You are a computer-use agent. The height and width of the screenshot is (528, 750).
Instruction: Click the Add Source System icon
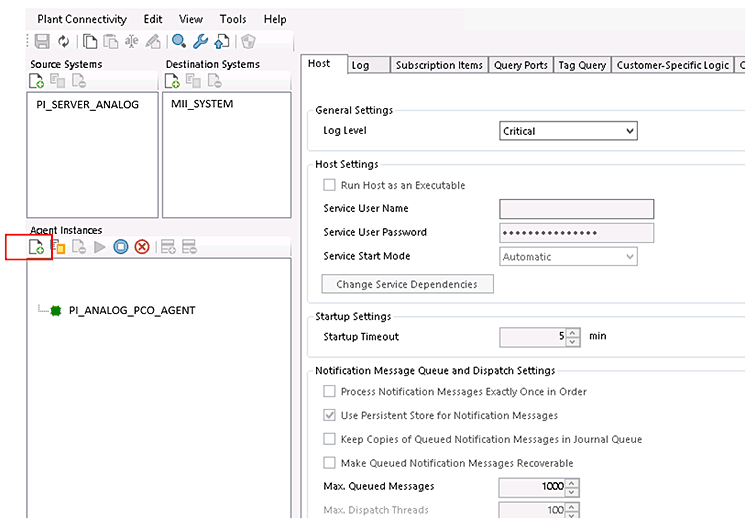36,81
